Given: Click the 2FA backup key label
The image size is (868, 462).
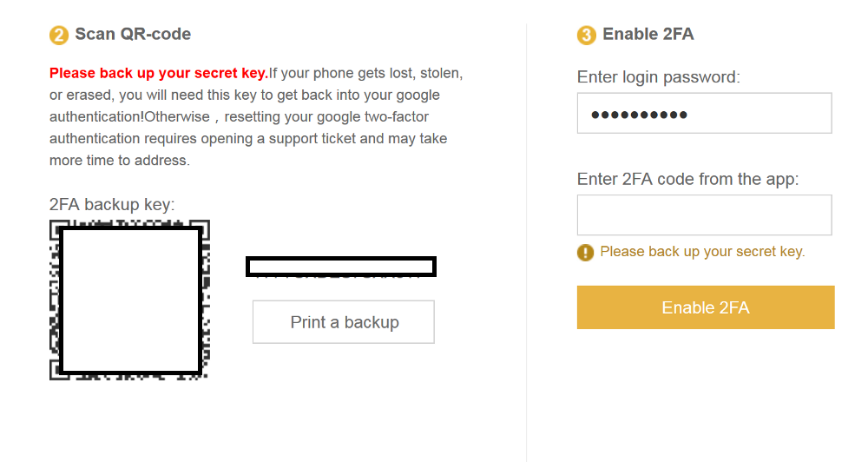Looking at the screenshot, I should click(112, 205).
